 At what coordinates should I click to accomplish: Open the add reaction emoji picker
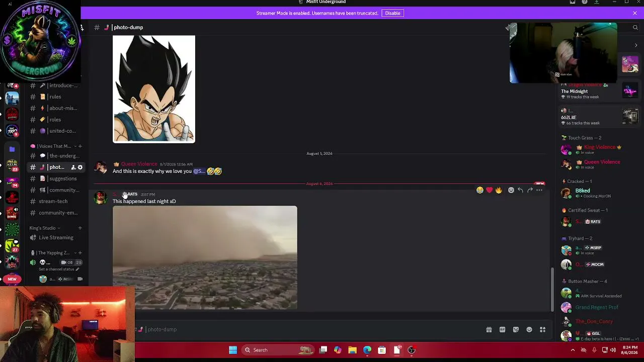tap(511, 190)
